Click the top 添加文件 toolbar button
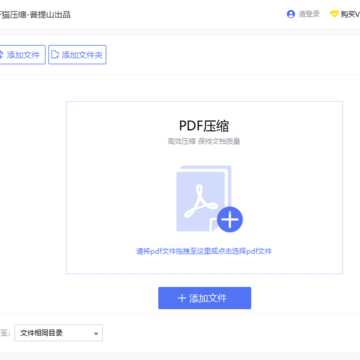Viewport: 360px width, 360px height. 22,55
